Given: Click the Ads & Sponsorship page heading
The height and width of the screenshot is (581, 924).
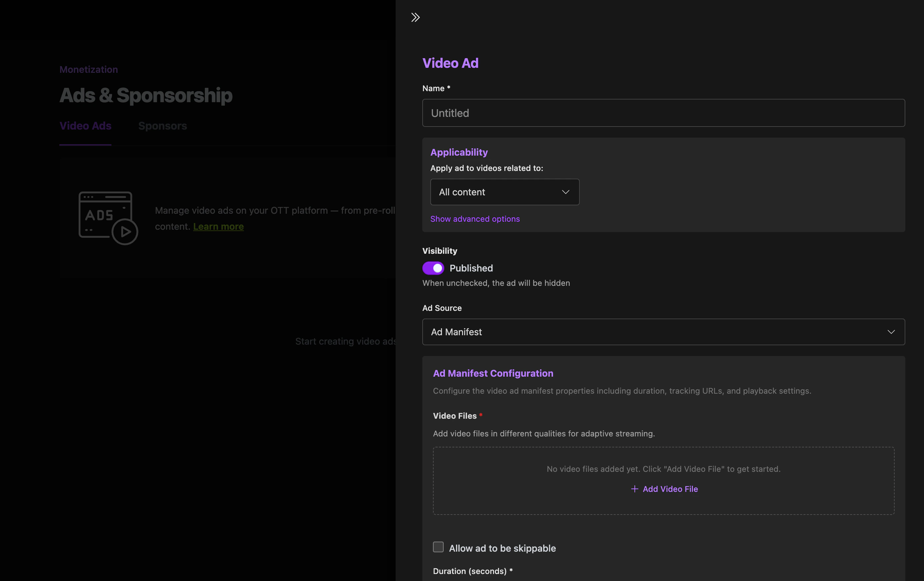Looking at the screenshot, I should (146, 95).
